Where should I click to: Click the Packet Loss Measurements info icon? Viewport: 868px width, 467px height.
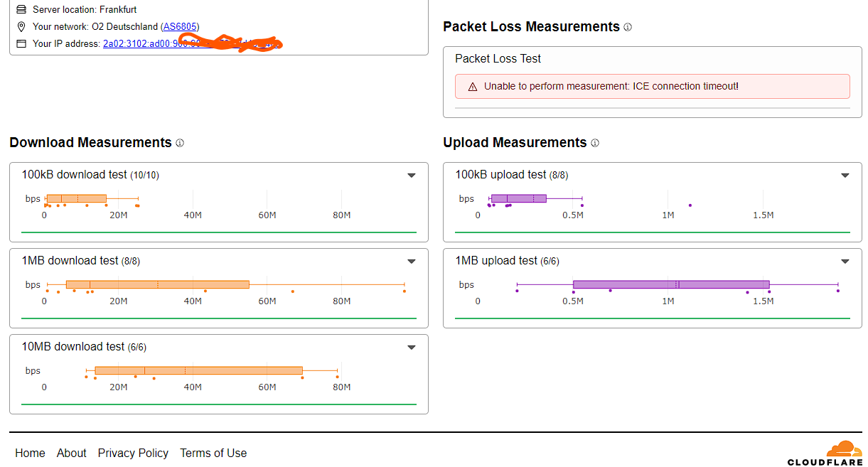click(628, 27)
